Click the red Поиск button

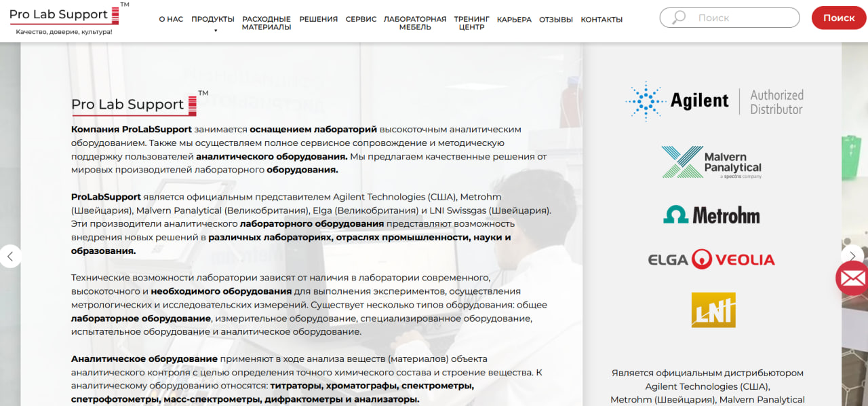pos(839,18)
